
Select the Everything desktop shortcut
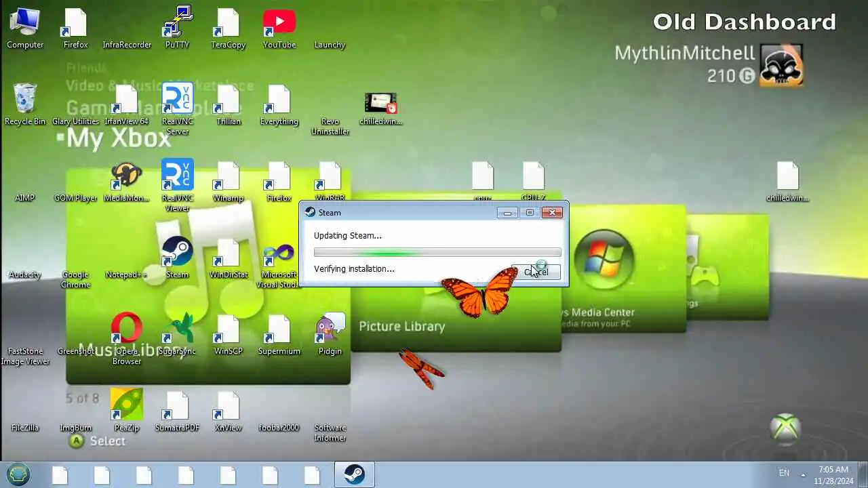pyautogui.click(x=279, y=100)
